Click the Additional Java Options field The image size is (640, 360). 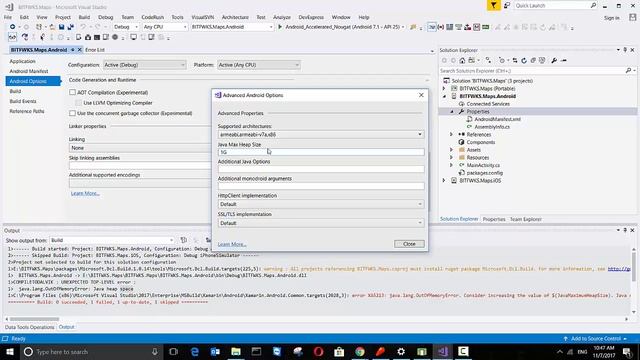click(x=321, y=169)
